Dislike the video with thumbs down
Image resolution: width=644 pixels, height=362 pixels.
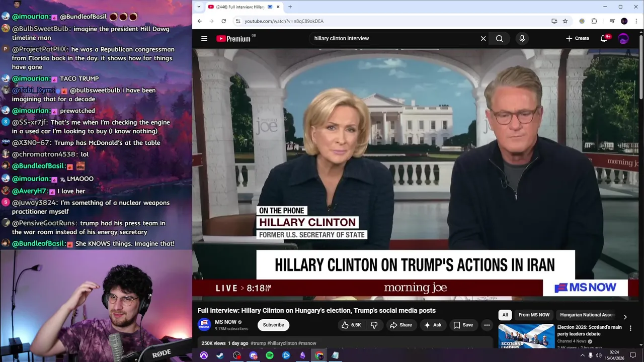pos(374,325)
